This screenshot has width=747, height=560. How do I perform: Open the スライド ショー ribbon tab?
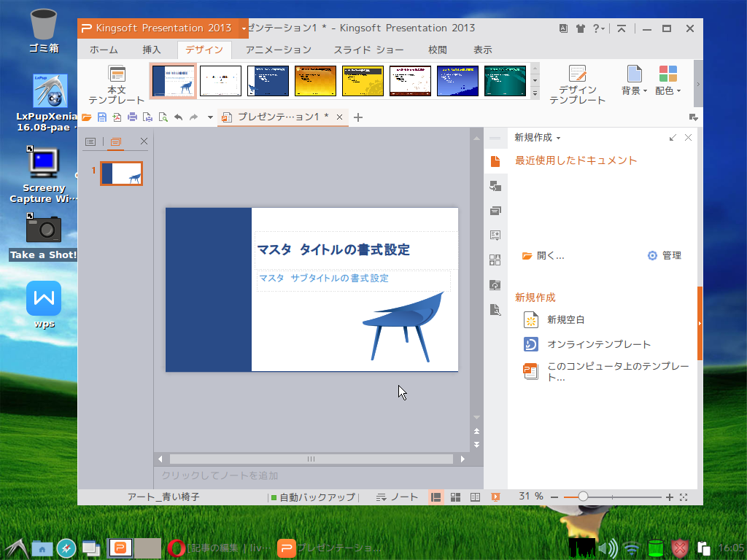(368, 50)
